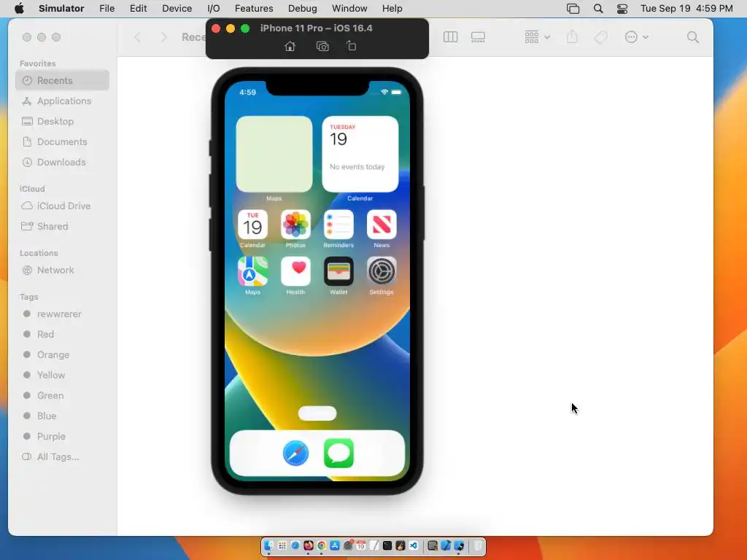Tap the Maps widget on the iPhone

274,154
